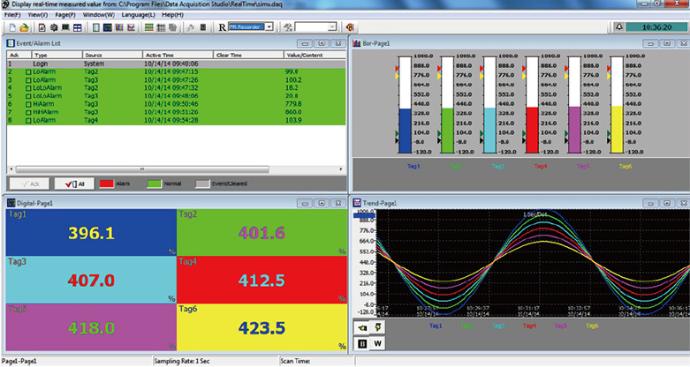Open the Window menu
Viewport: 690px width, 367px height.
(99, 15)
